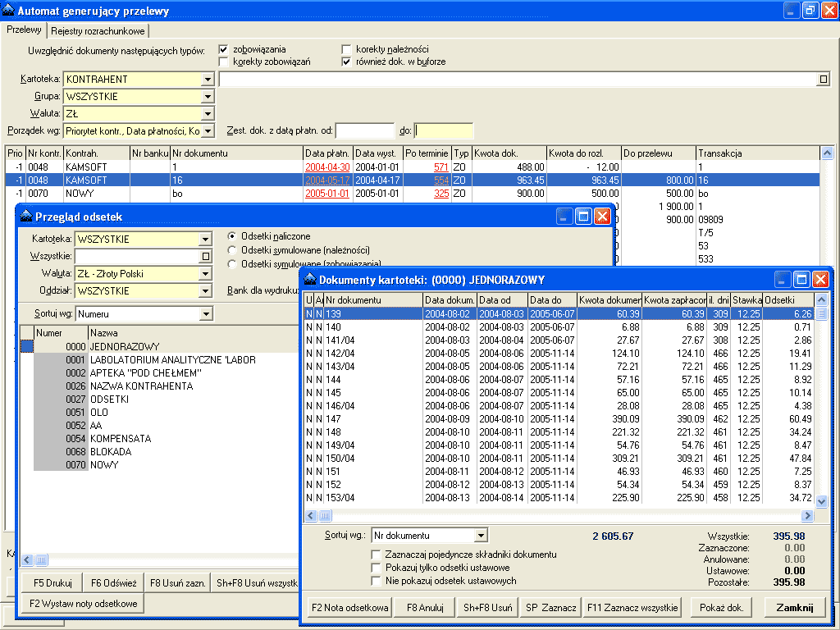Maximize the Dokumenty kartoteki window
The height and width of the screenshot is (630, 840).
801,279
